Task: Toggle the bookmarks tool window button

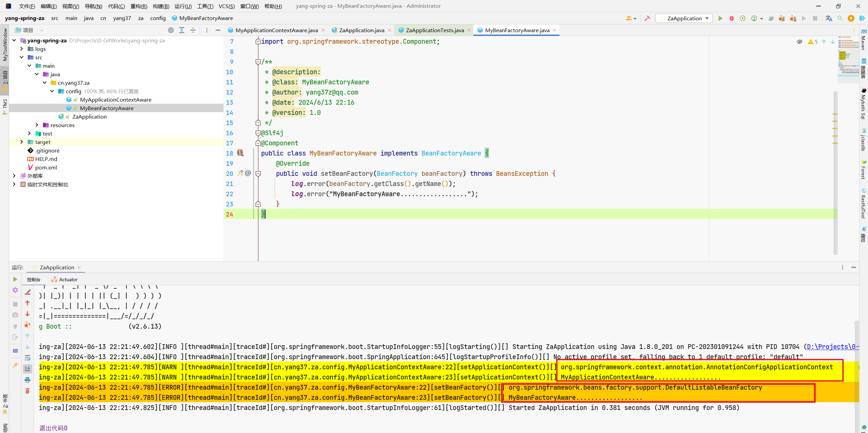Action: 5,405
